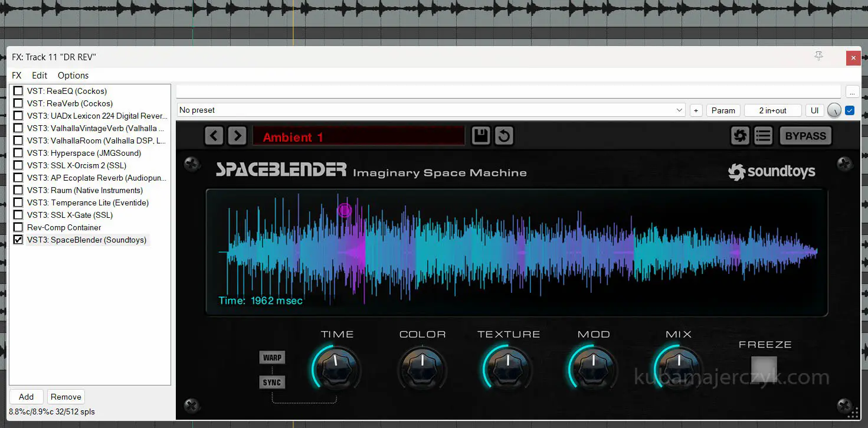This screenshot has height=428, width=868.
Task: Click the next preset arrow button
Action: (x=237, y=136)
